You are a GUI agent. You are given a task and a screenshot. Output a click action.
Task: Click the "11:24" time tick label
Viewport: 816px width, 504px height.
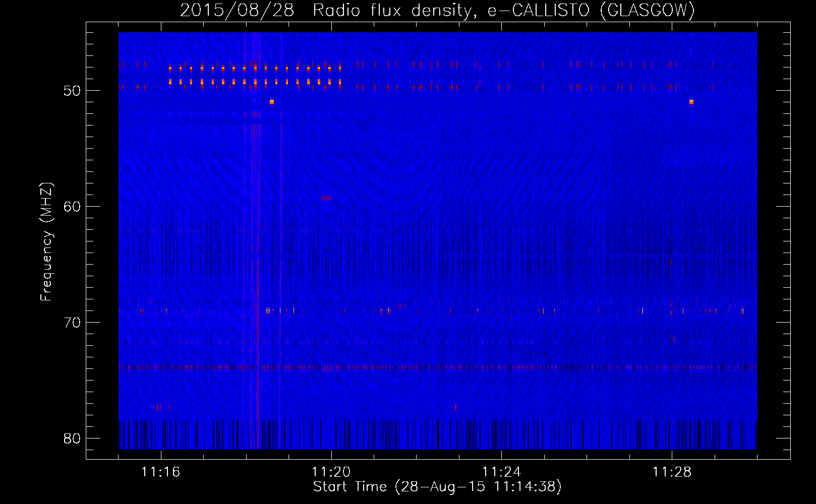point(501,472)
